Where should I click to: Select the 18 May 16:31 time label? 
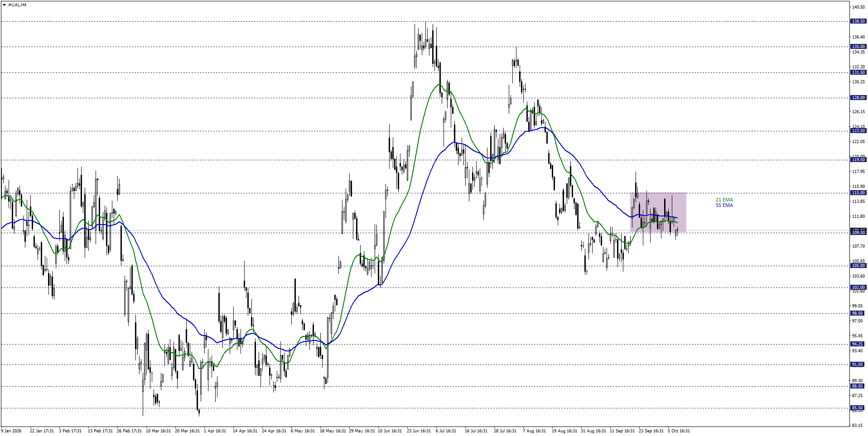333,431
